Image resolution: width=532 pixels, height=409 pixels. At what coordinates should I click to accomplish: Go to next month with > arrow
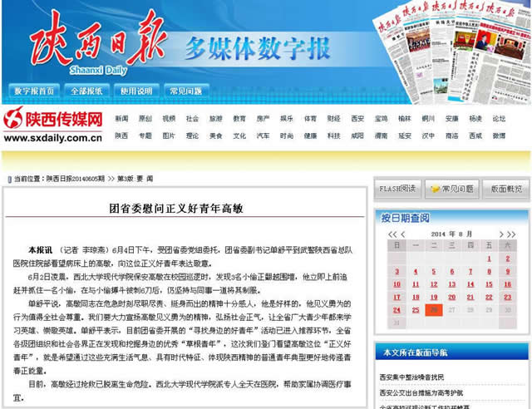[501, 234]
